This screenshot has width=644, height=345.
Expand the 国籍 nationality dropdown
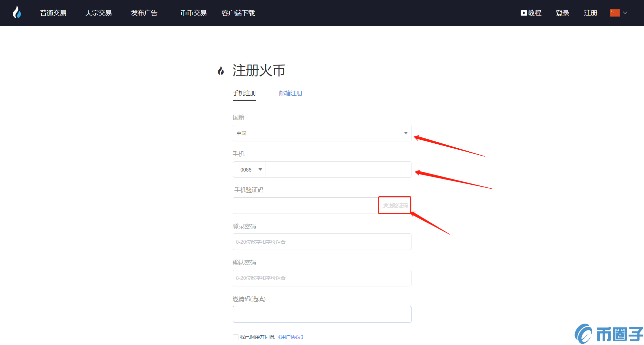pos(322,133)
